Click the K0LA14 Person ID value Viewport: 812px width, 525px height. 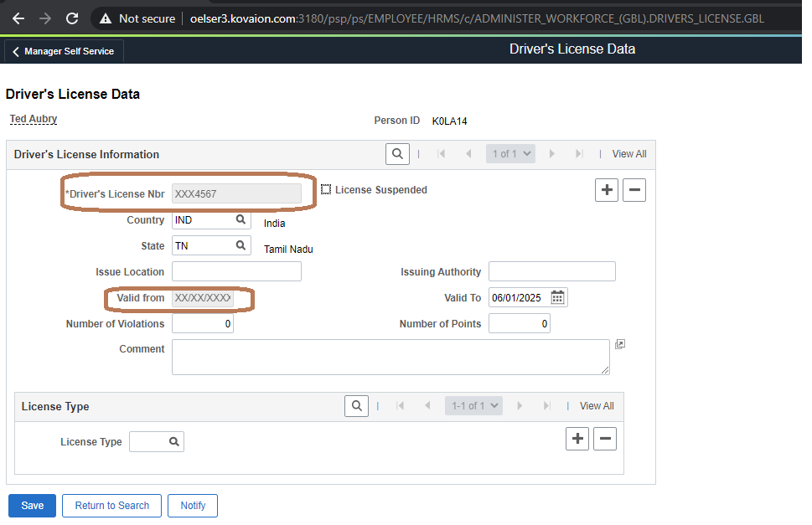[x=449, y=121]
